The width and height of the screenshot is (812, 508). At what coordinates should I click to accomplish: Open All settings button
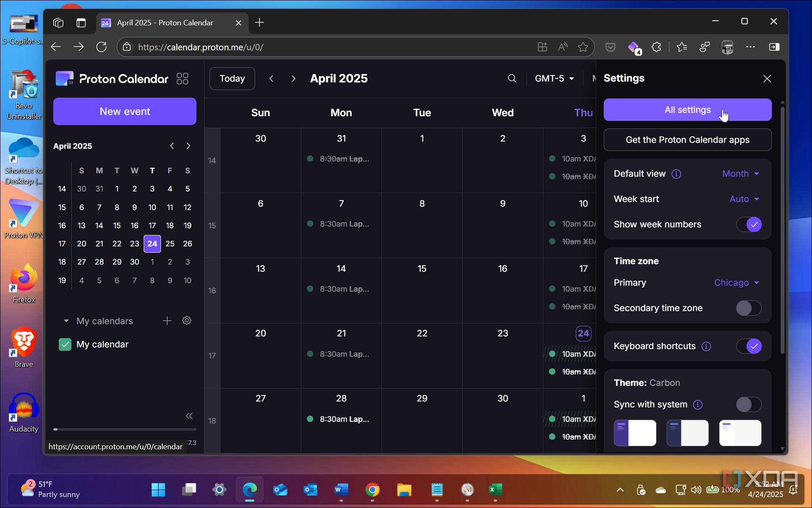[x=687, y=110]
